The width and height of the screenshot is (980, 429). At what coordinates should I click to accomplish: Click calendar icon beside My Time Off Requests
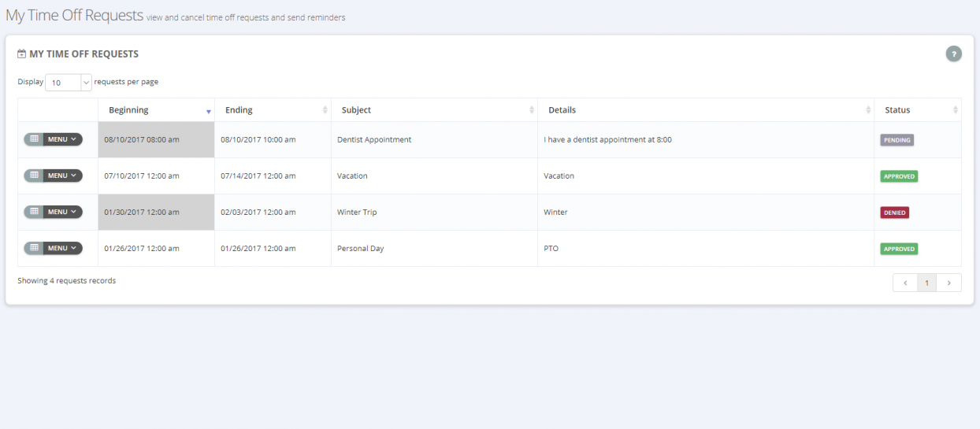click(22, 54)
